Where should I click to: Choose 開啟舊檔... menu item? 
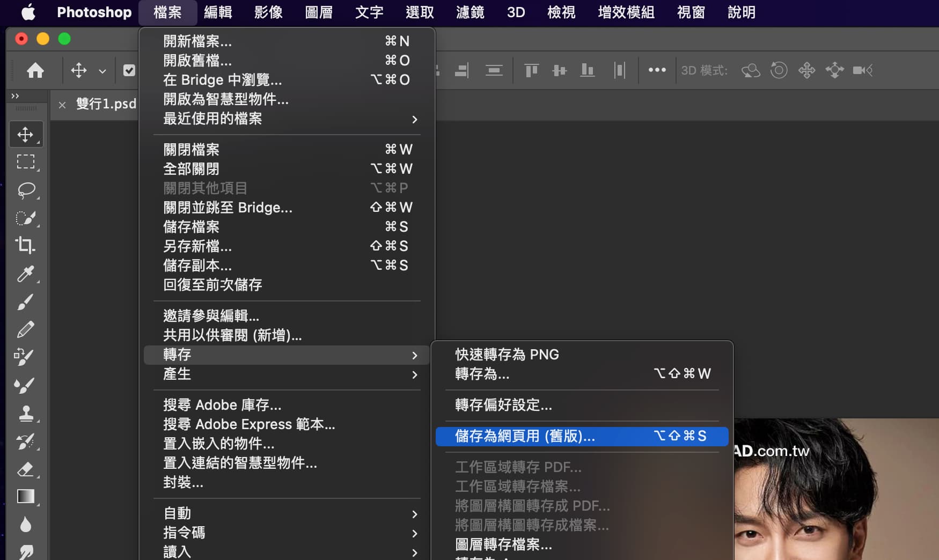coord(287,61)
